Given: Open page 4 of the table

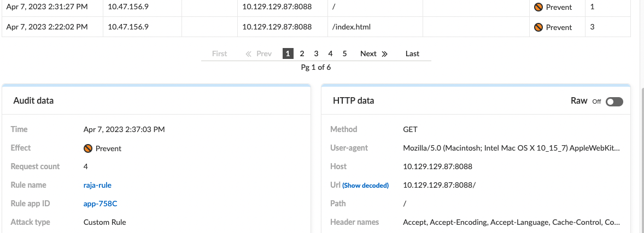Looking at the screenshot, I should point(330,53).
